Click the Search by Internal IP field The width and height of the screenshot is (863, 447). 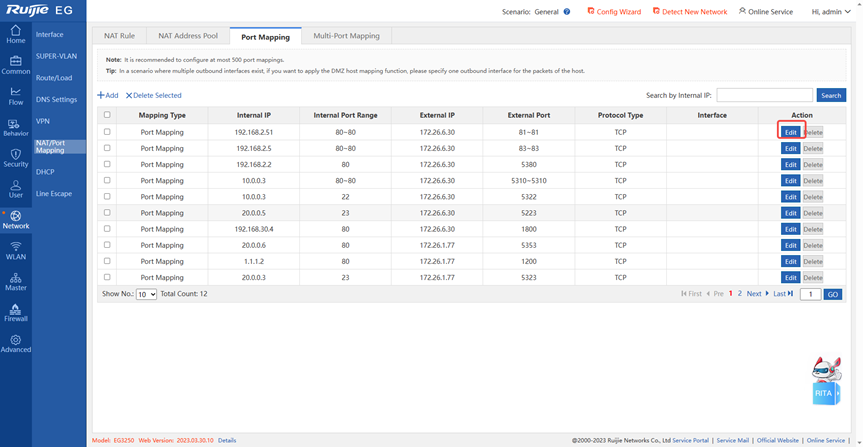click(764, 95)
